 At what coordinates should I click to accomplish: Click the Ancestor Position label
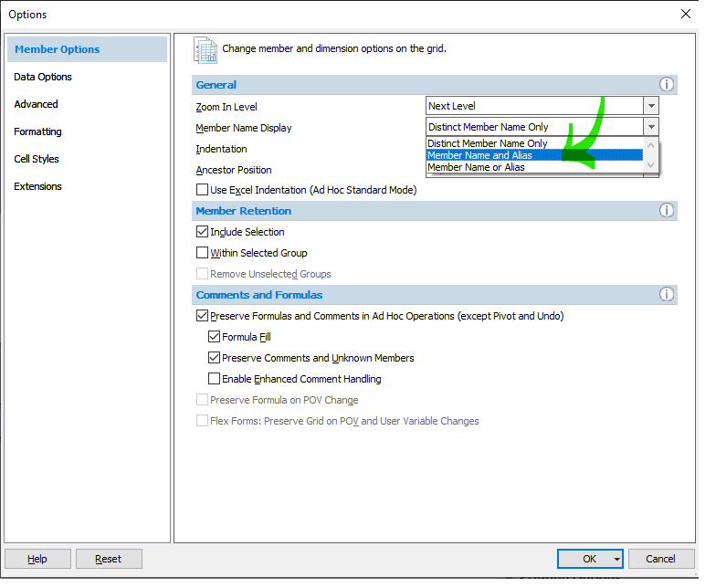pyautogui.click(x=234, y=170)
